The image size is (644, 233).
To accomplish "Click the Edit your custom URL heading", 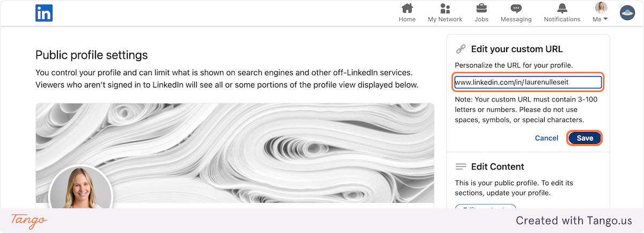I will pos(516,49).
